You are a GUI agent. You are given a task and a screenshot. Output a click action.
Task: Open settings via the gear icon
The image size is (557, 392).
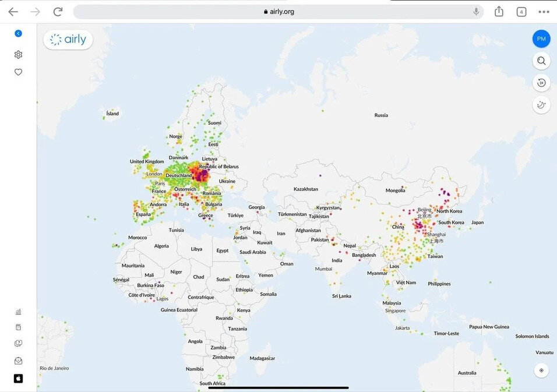(x=18, y=55)
